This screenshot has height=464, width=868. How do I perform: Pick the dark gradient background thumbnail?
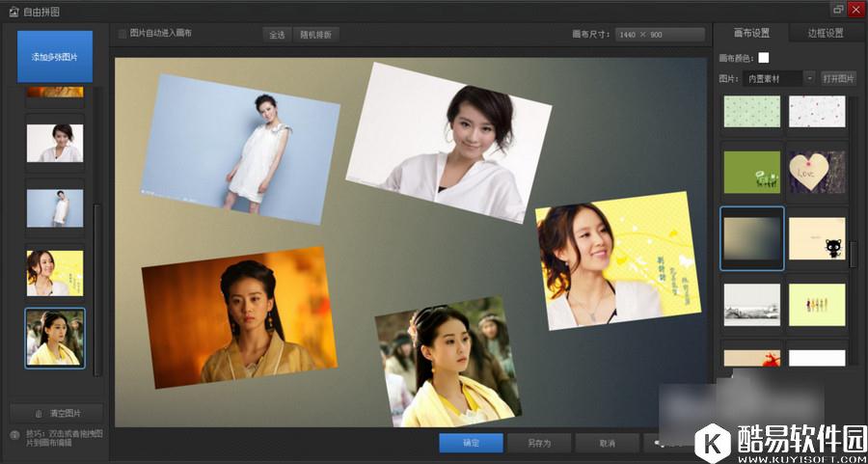(x=752, y=238)
